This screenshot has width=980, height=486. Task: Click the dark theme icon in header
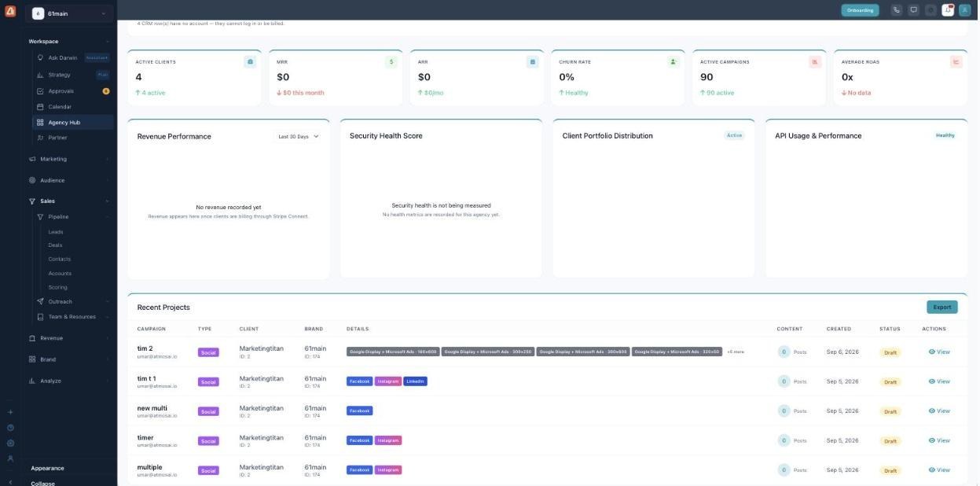[x=931, y=10]
